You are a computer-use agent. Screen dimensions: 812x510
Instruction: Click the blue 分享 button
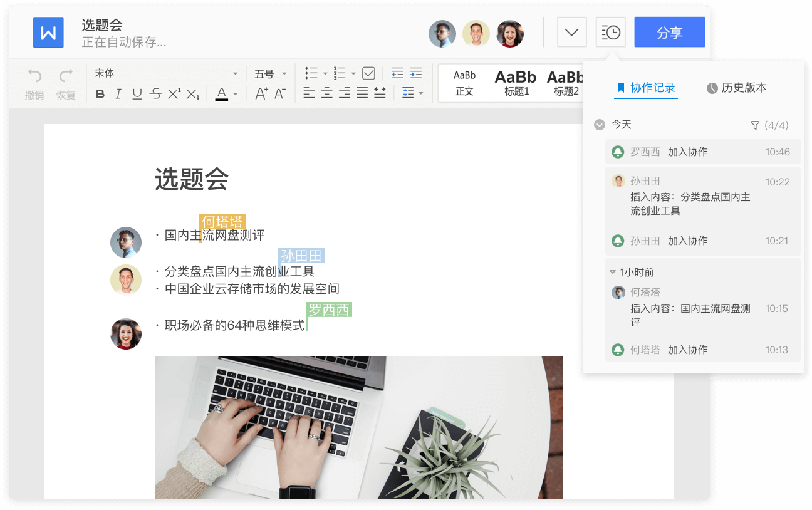point(669,32)
